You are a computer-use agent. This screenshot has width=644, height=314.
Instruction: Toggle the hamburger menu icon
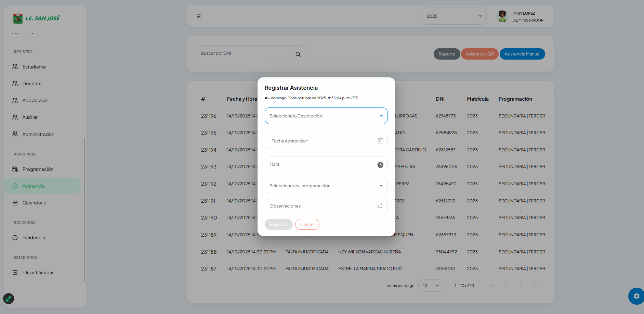(199, 16)
